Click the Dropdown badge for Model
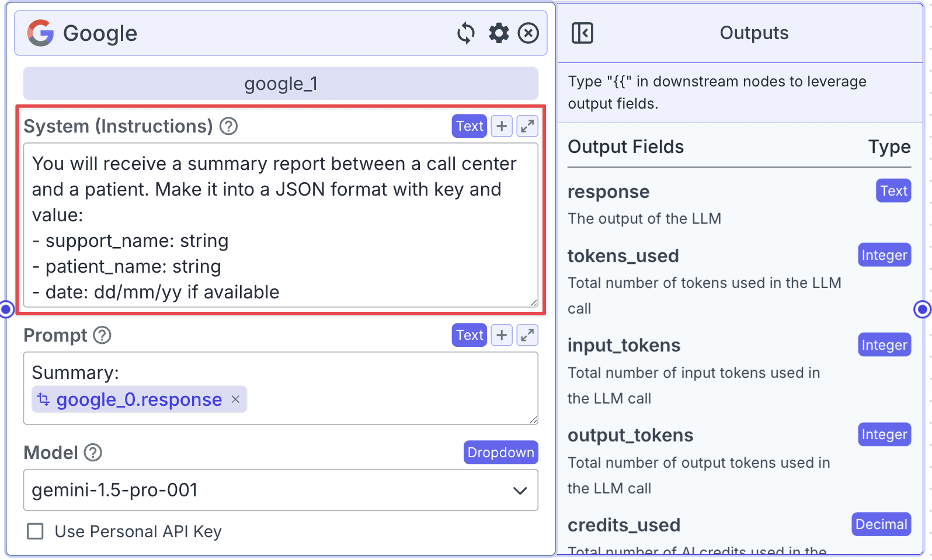Viewport: 932px width, 560px height. tap(501, 453)
